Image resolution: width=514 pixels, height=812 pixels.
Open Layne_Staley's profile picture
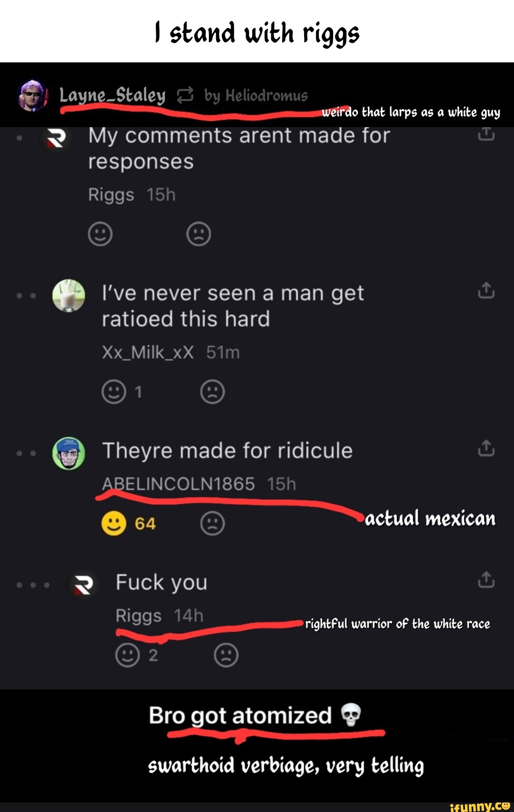[x=33, y=95]
